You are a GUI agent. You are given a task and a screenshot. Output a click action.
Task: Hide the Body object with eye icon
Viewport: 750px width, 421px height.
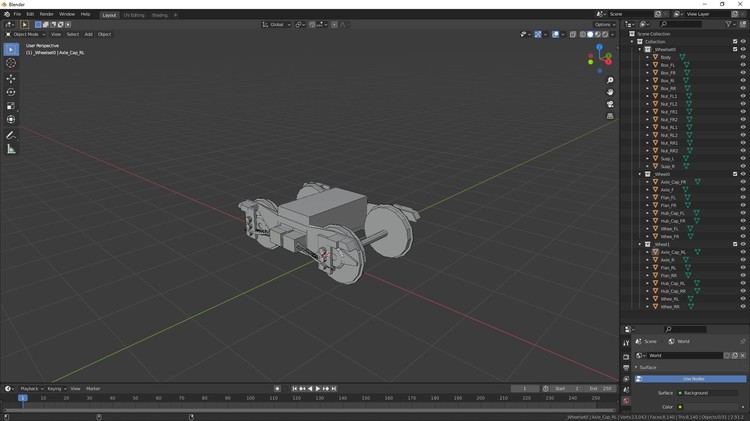[742, 57]
